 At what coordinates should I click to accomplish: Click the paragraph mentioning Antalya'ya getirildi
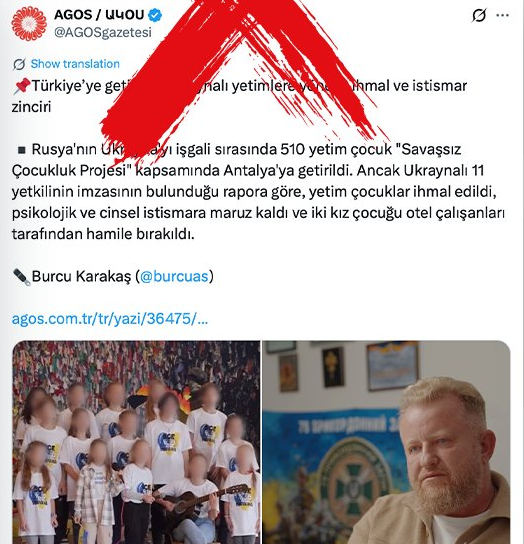[258, 192]
